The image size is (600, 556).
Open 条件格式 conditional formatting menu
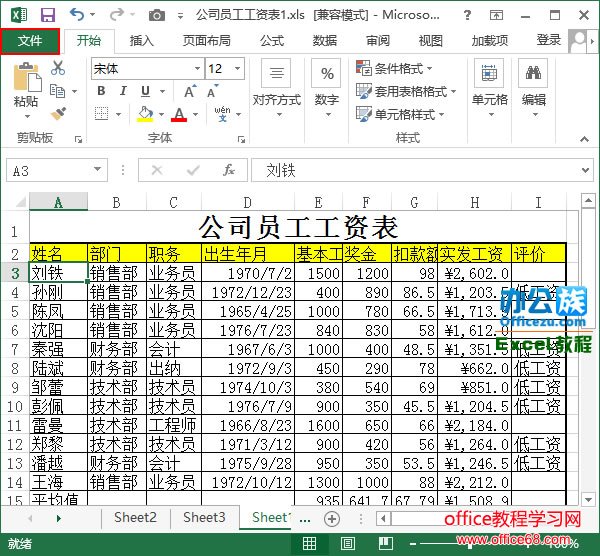pos(395,68)
